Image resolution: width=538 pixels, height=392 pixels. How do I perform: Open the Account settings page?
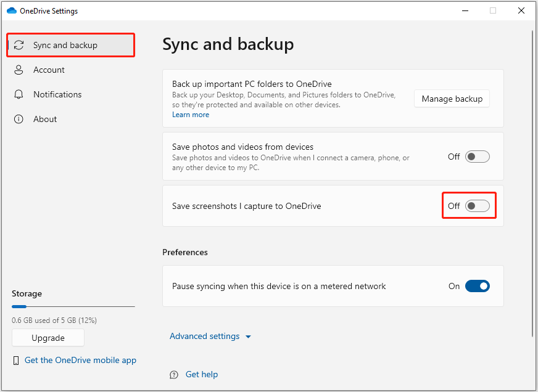[x=71, y=70]
